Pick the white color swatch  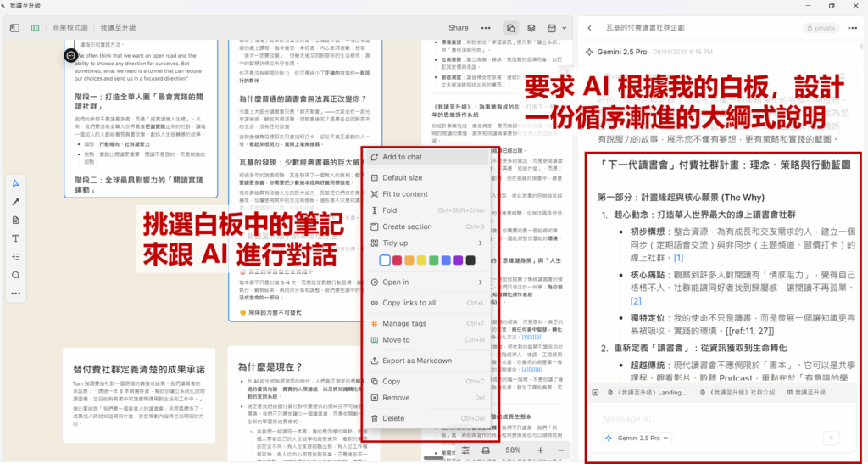[x=384, y=260]
